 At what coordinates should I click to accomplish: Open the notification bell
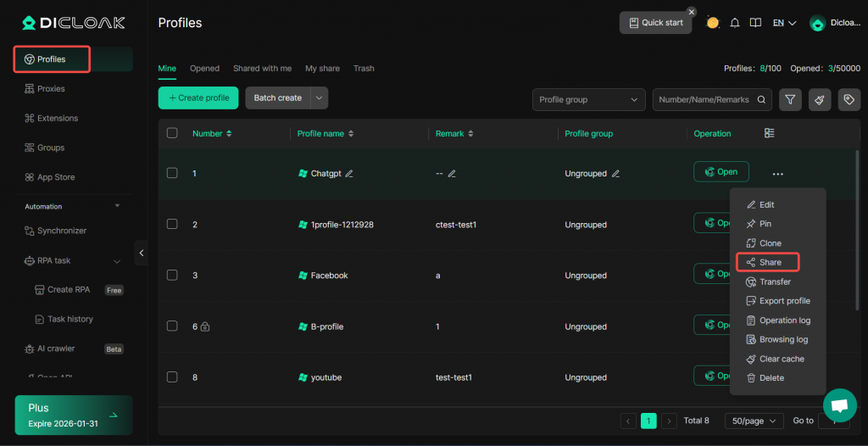735,23
